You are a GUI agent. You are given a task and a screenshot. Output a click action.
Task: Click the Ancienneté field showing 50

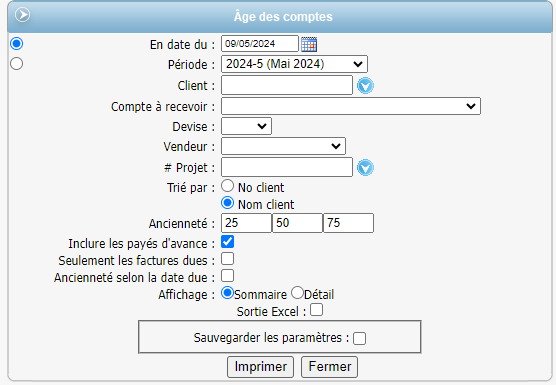(297, 223)
